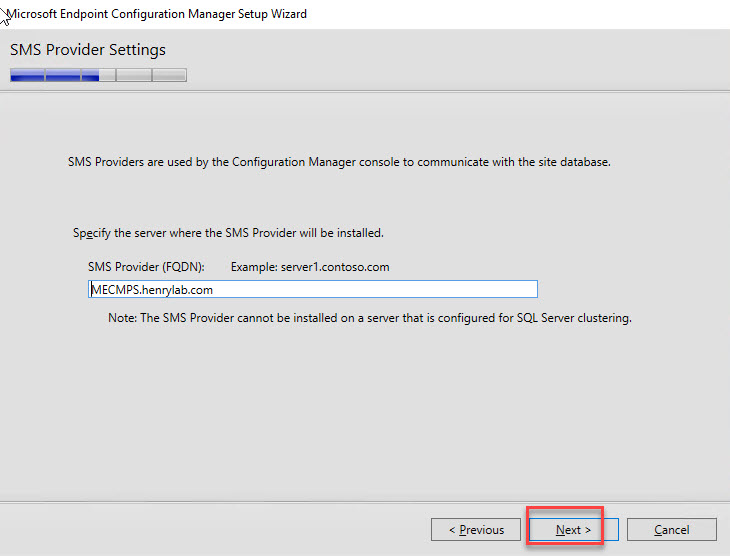
Task: Click the "SMS Provider (FQDN):" label
Action: coord(146,267)
